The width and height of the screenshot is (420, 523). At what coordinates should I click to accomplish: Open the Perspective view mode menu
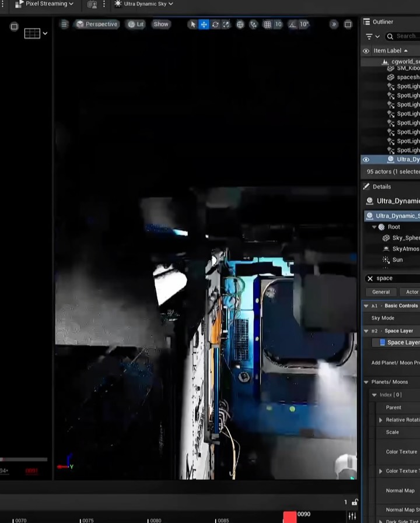click(x=97, y=24)
